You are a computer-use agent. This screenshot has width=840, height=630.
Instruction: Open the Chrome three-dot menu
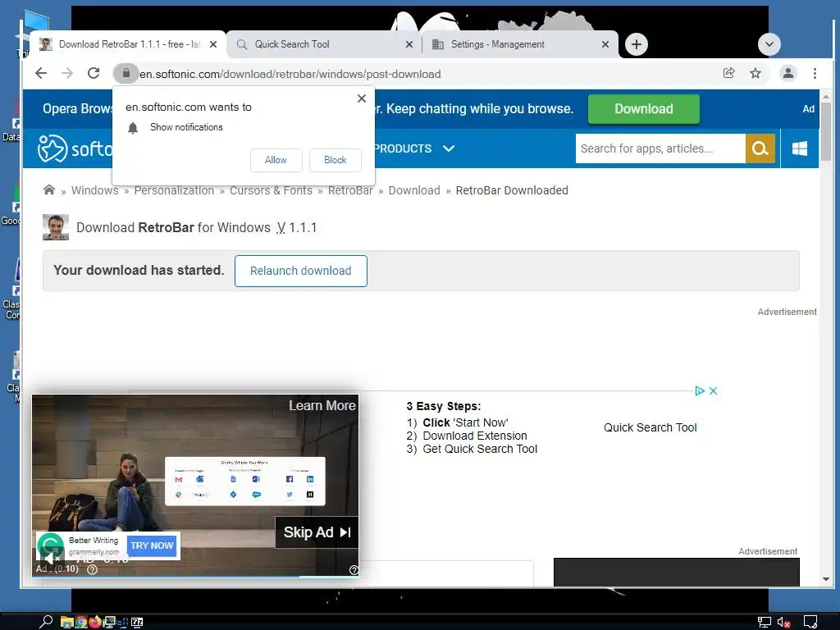point(815,73)
